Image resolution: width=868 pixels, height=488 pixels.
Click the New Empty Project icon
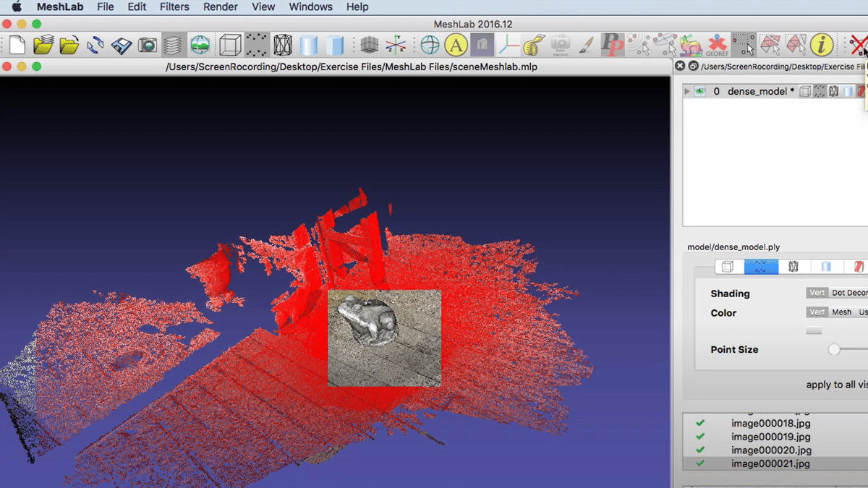click(17, 45)
